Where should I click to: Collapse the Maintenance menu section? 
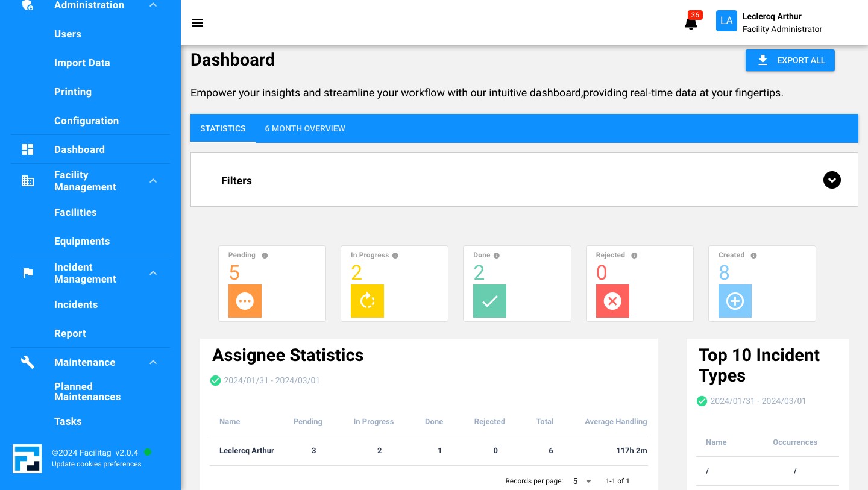coord(153,362)
